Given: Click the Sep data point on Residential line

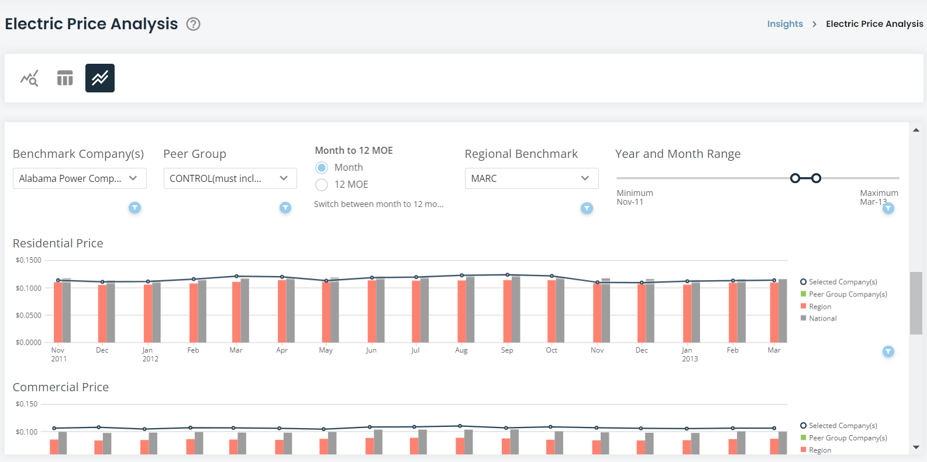Looking at the screenshot, I should point(507,274).
